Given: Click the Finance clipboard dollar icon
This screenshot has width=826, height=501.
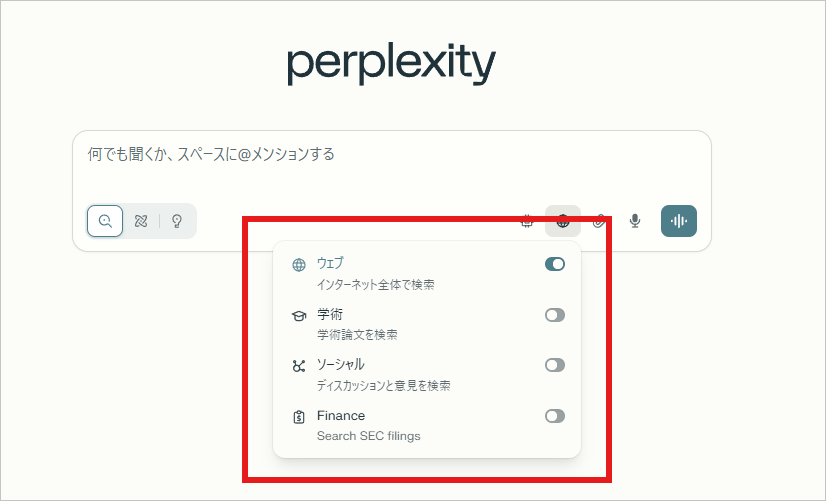Looking at the screenshot, I should pyautogui.click(x=298, y=417).
